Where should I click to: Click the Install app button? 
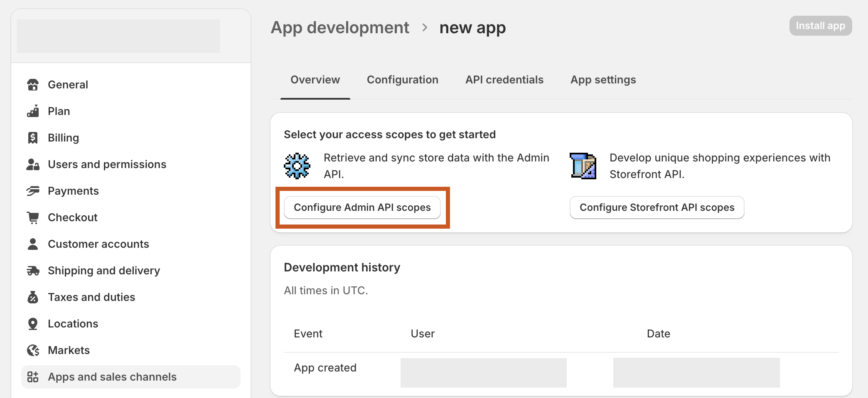(x=821, y=26)
